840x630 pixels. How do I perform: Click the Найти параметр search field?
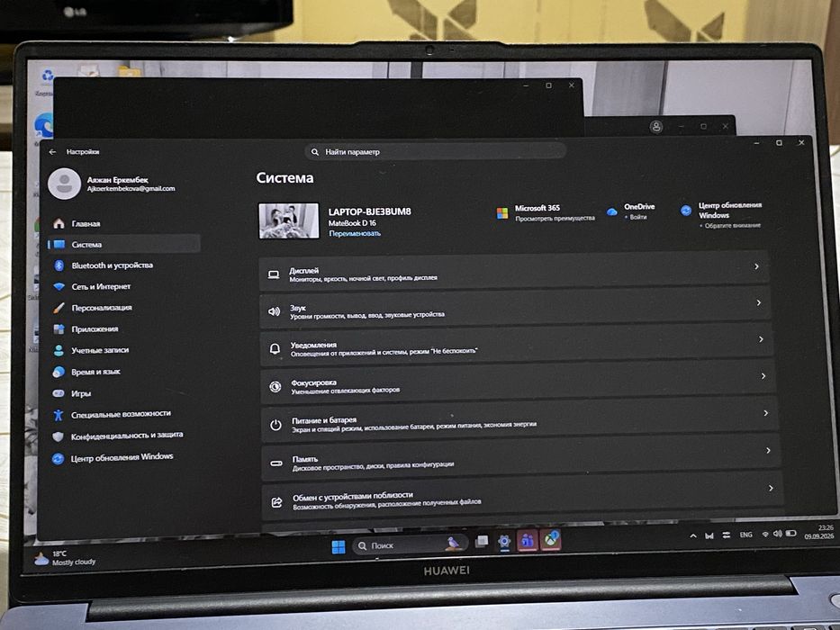tap(435, 152)
